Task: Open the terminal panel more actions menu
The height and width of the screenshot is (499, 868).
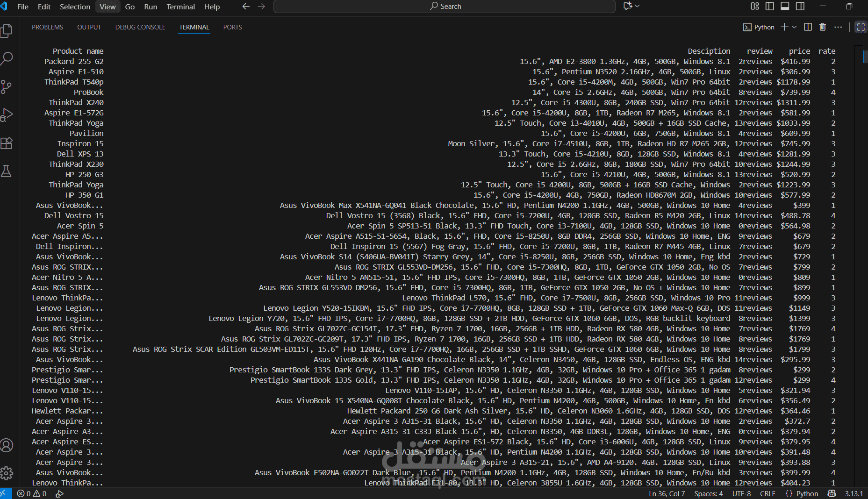Action: point(838,27)
